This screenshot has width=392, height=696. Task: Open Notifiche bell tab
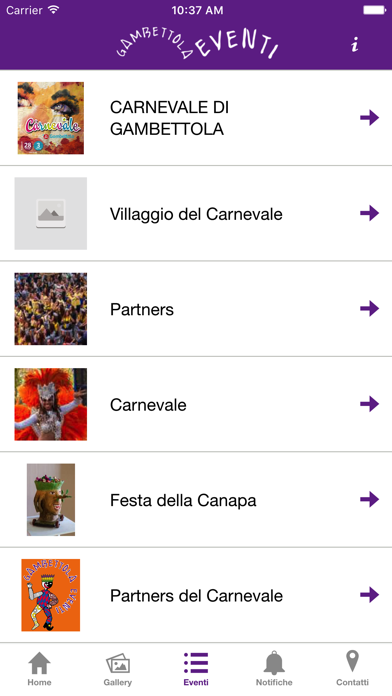click(274, 669)
